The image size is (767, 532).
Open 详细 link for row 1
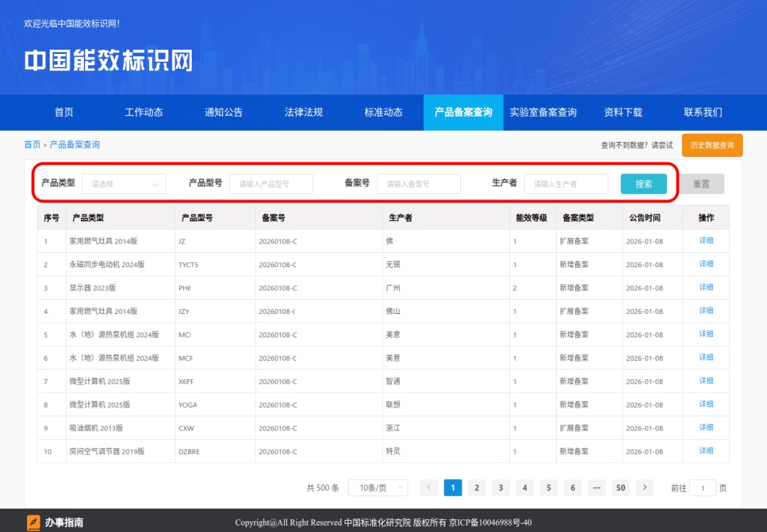point(706,241)
